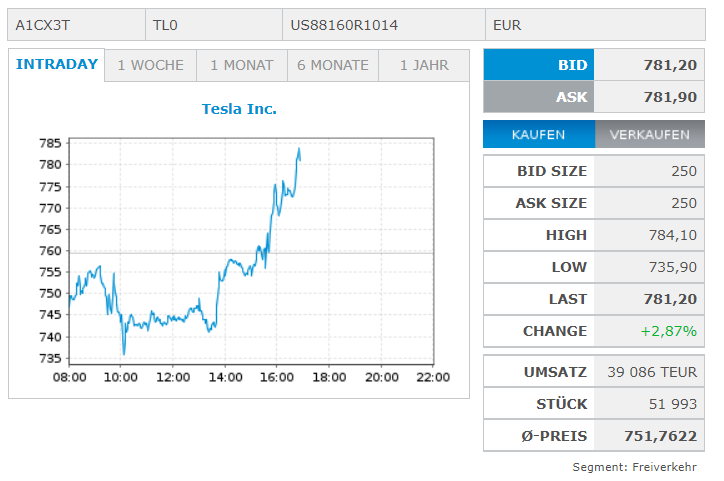Click the Segment: Freiverkehr text

tap(634, 467)
